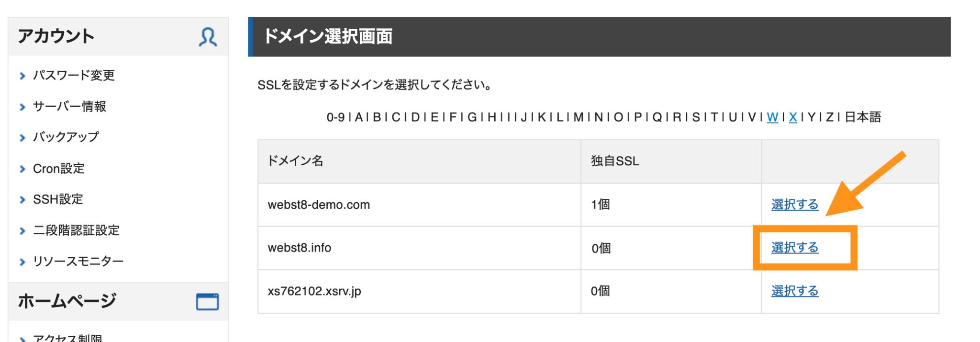Click the account person icon
This screenshot has height=342, width=980.
point(208,36)
